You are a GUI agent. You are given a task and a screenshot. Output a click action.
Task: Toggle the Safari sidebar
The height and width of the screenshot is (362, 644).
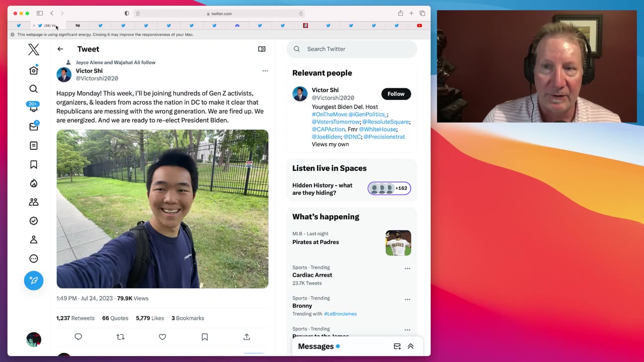coord(40,13)
